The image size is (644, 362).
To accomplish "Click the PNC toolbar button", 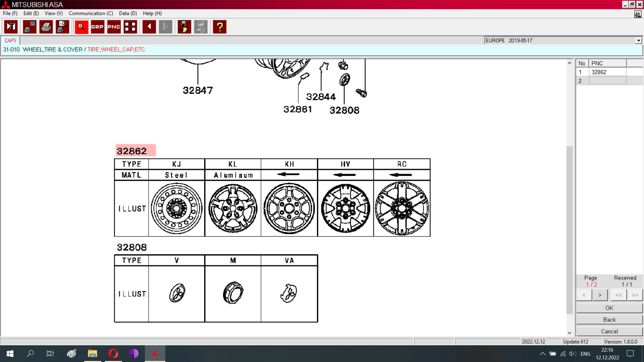I will click(x=114, y=27).
